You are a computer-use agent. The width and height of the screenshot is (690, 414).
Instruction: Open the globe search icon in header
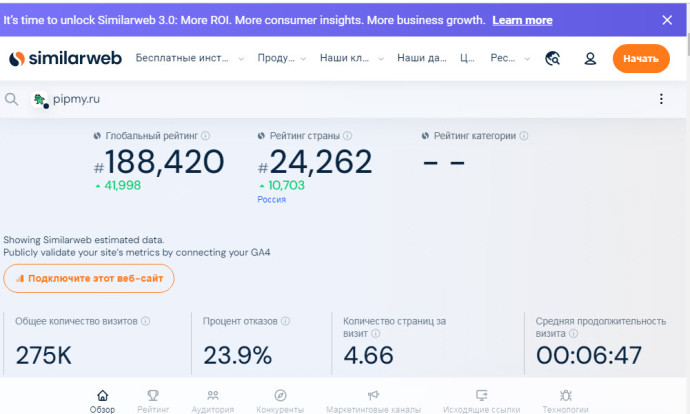552,58
